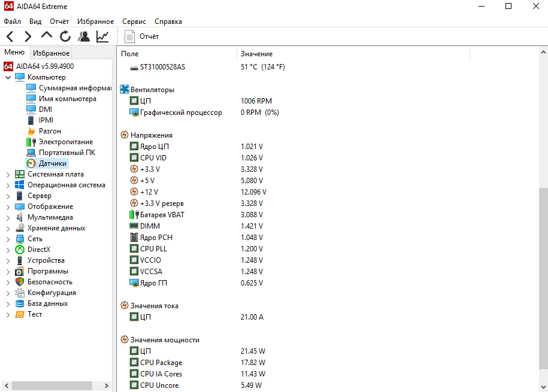548x392 pixels.
Task: Expand the Сеть node
Action: (x=8, y=239)
